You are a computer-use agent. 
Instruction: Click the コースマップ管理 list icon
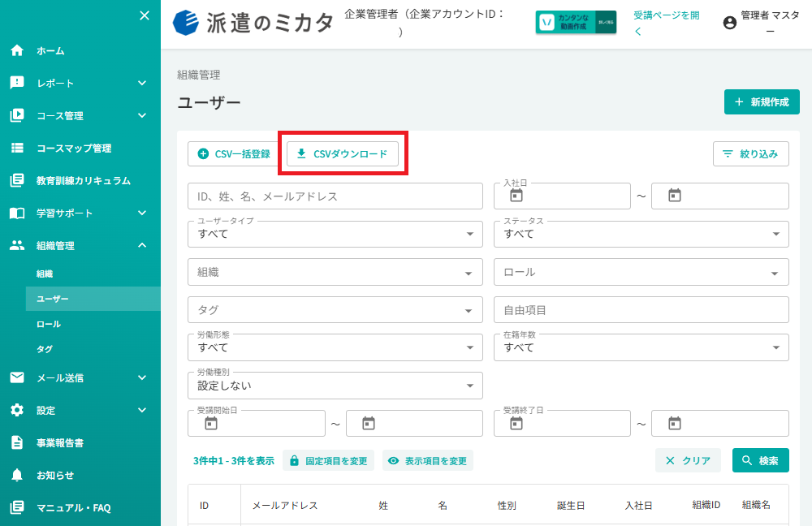pos(17,148)
